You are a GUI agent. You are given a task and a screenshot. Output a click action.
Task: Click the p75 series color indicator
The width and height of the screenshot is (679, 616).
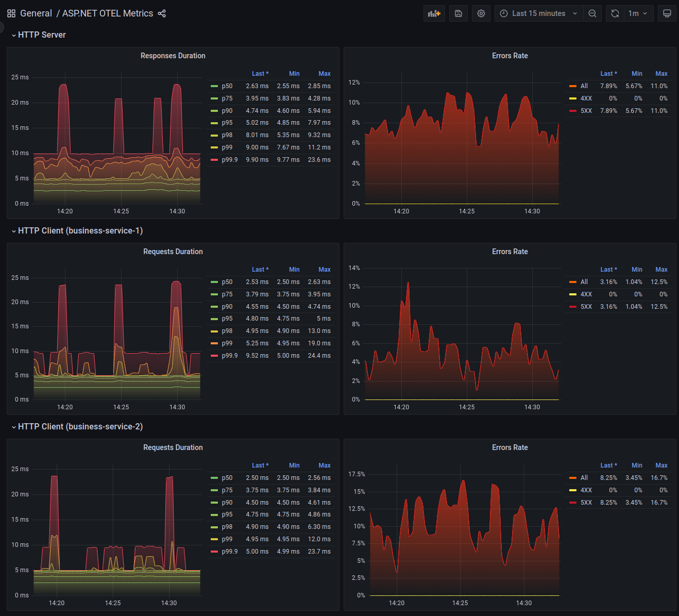coord(214,98)
